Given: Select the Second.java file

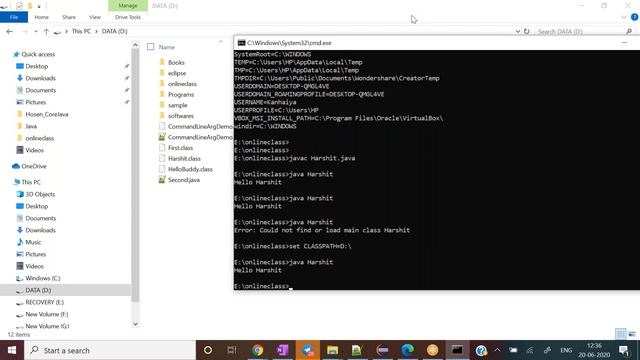Looking at the screenshot, I should [184, 180].
